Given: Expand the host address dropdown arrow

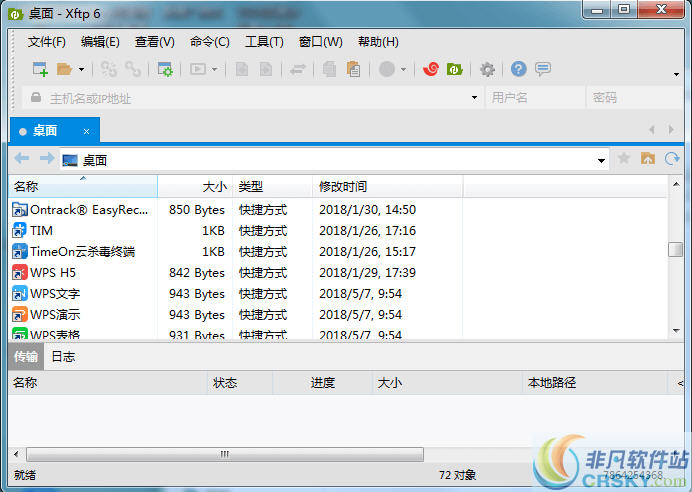Looking at the screenshot, I should pos(474,98).
